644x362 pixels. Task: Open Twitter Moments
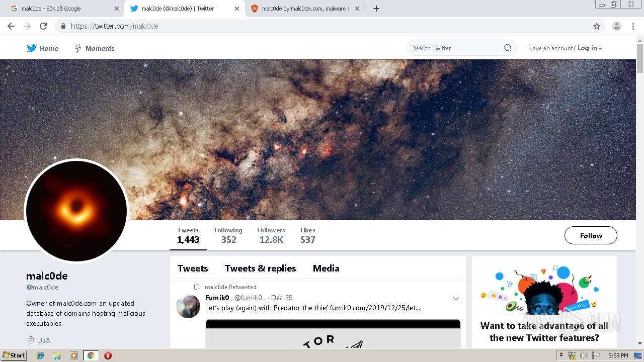(x=95, y=48)
